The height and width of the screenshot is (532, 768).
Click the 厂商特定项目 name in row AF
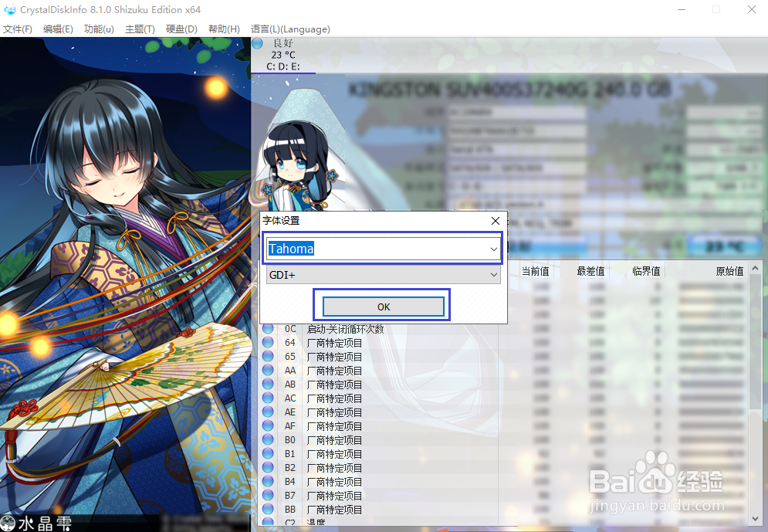(334, 426)
